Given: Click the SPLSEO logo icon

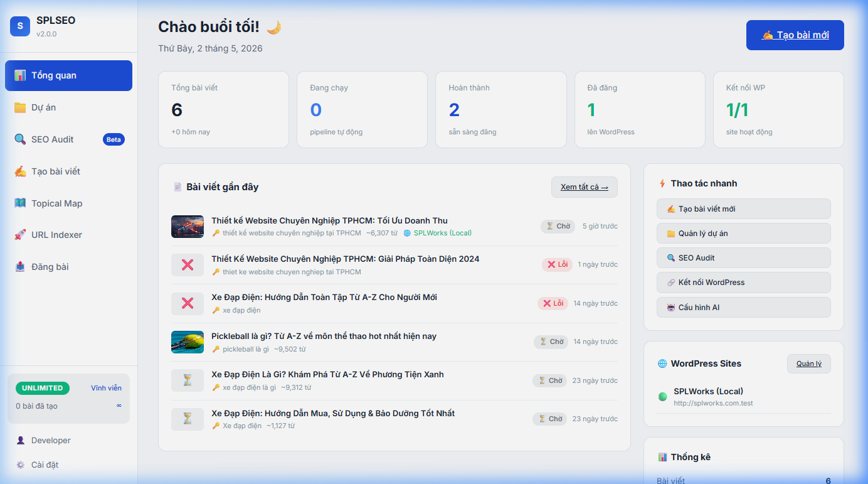Looking at the screenshot, I should tap(20, 26).
